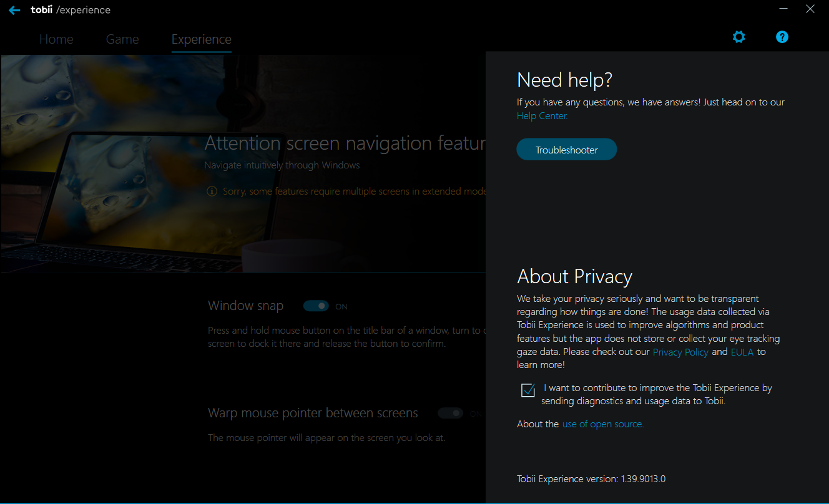Toggle the Window snap switch
829x504 pixels.
click(316, 306)
